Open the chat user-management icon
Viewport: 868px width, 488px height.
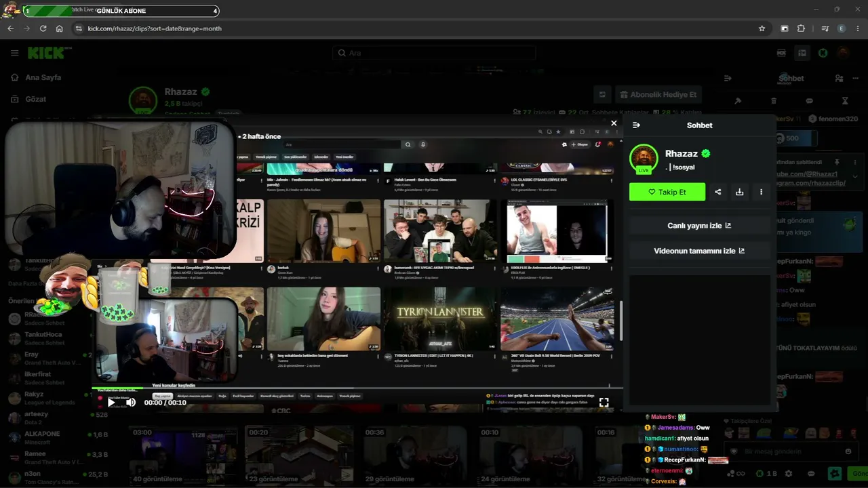click(840, 78)
